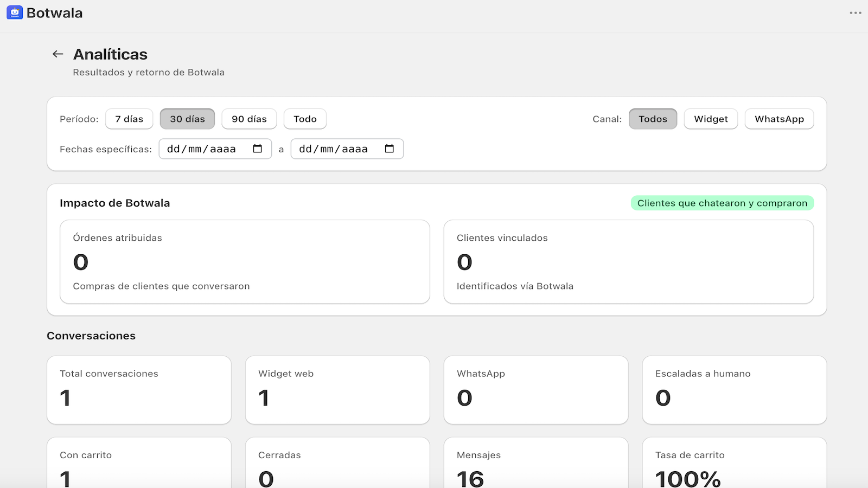868x488 pixels.
Task: Click the Mensajes card
Action: click(536, 463)
